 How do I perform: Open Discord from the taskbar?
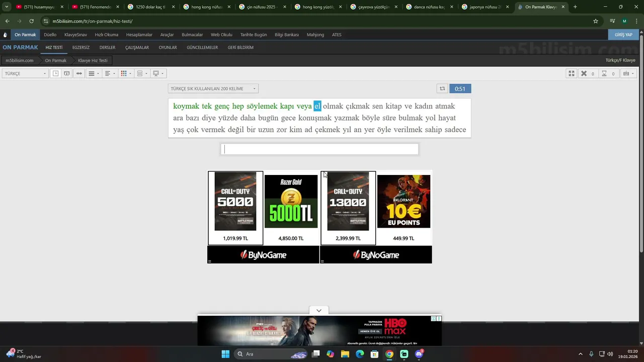(419, 354)
